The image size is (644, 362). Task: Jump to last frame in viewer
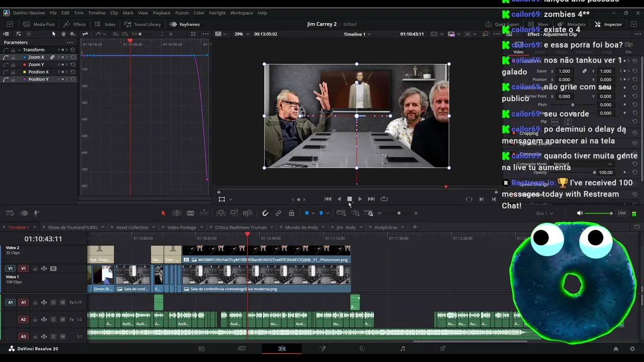coord(371,199)
